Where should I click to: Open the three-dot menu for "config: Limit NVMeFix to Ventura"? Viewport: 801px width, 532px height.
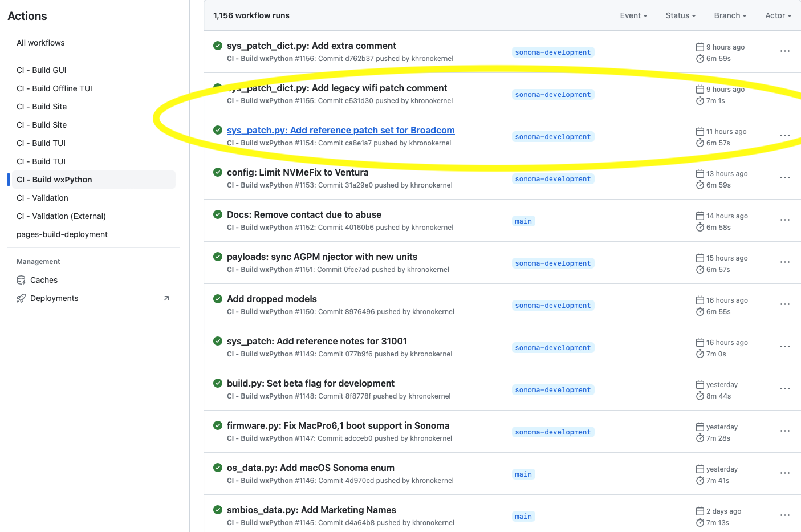785,178
